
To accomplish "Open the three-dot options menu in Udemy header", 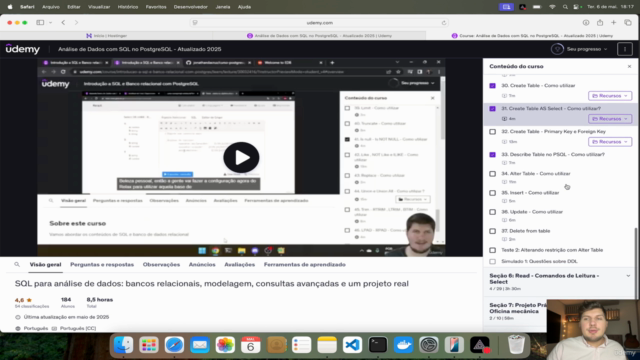I will pyautogui.click(x=624, y=49).
